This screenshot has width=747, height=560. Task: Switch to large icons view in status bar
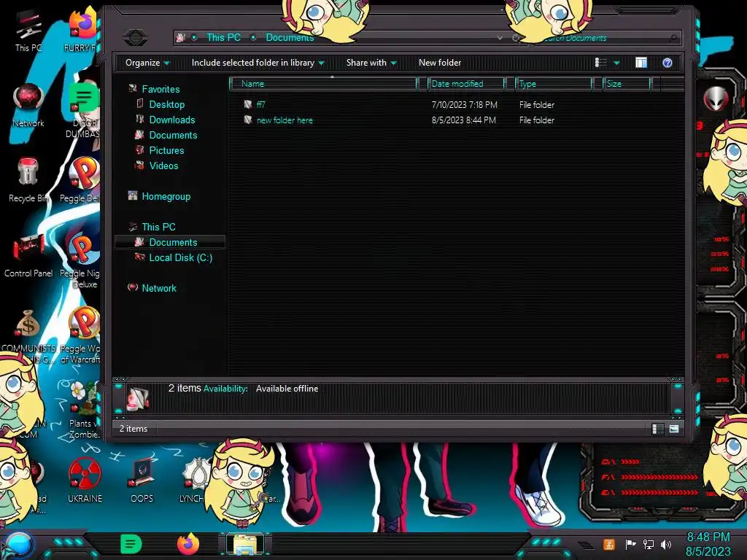pyautogui.click(x=673, y=429)
